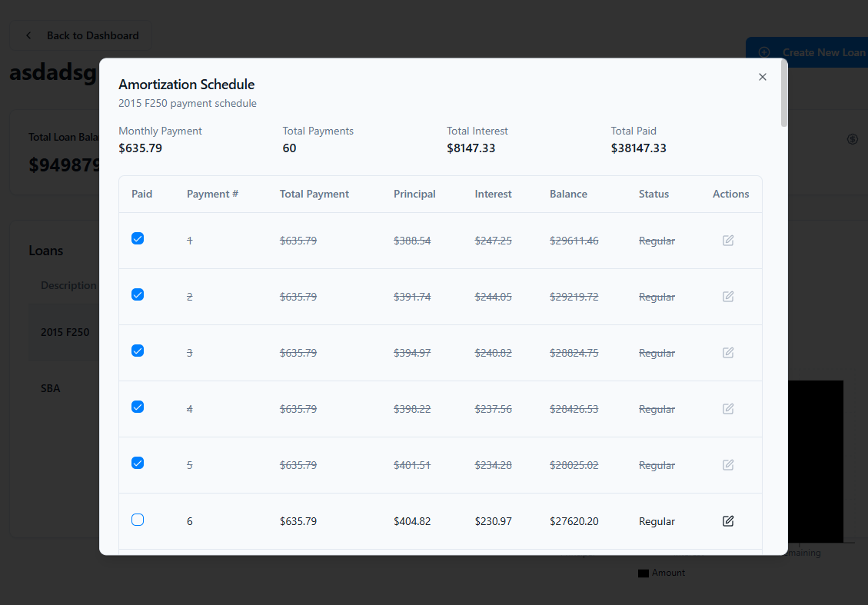Click the dialog's vertical scrollbar thumb
The image size is (868, 605).
point(783,93)
